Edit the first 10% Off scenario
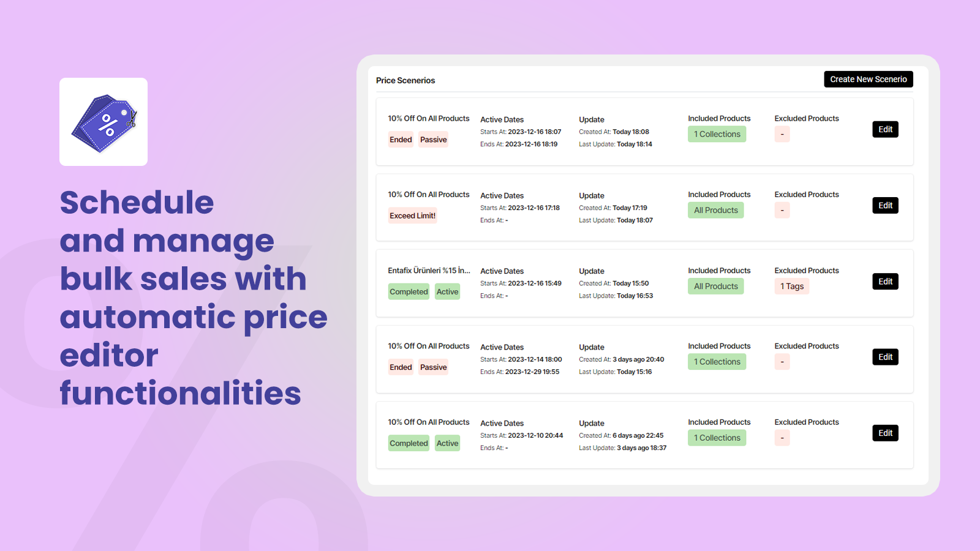The width and height of the screenshot is (980, 551). [x=885, y=130]
